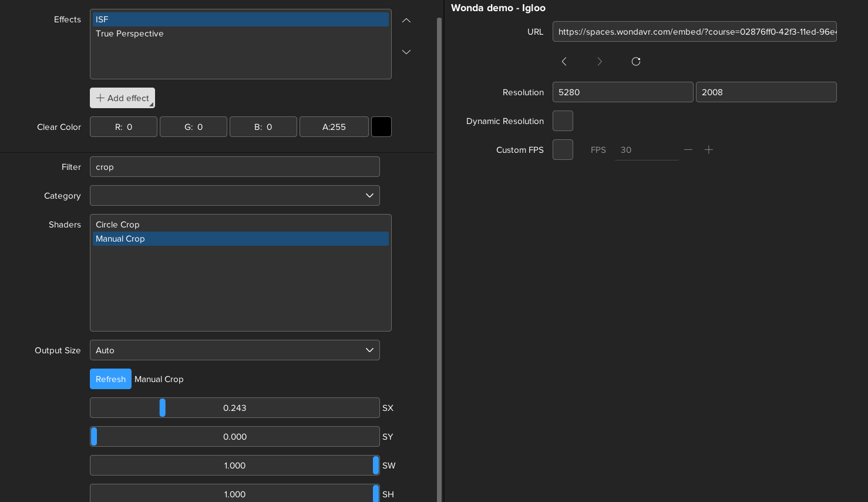868x502 pixels.
Task: Move selected effect down with the down arrow
Action: [x=406, y=52]
